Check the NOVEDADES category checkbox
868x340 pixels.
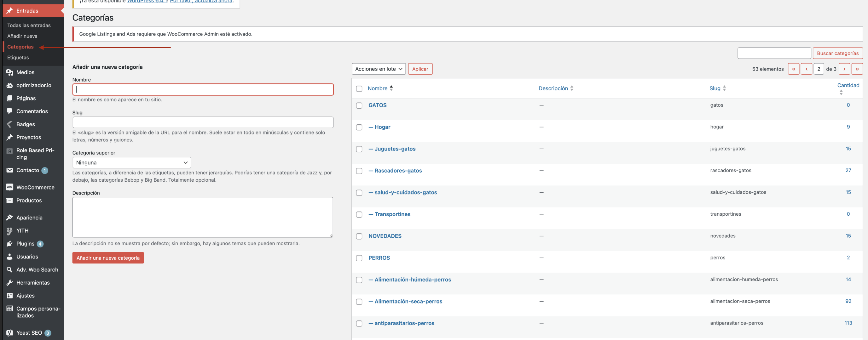tap(359, 236)
